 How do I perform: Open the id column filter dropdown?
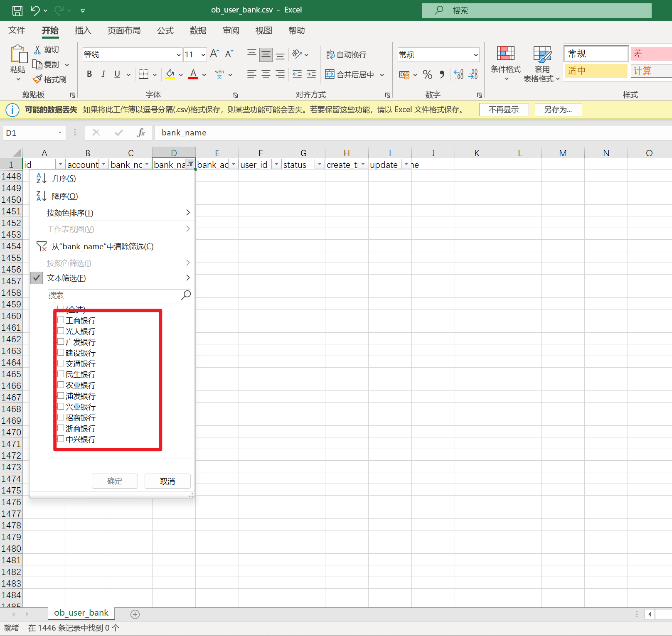click(x=60, y=165)
